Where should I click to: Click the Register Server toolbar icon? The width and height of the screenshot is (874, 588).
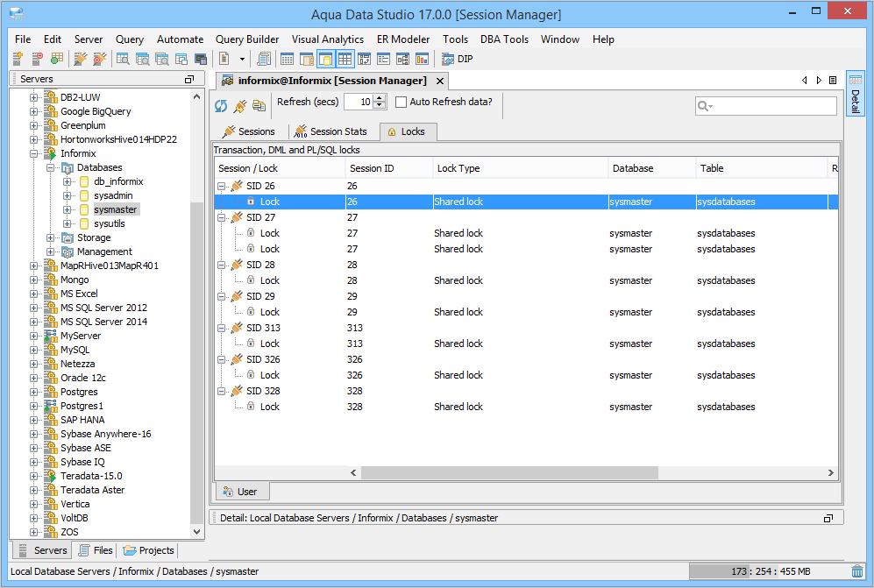point(18,59)
